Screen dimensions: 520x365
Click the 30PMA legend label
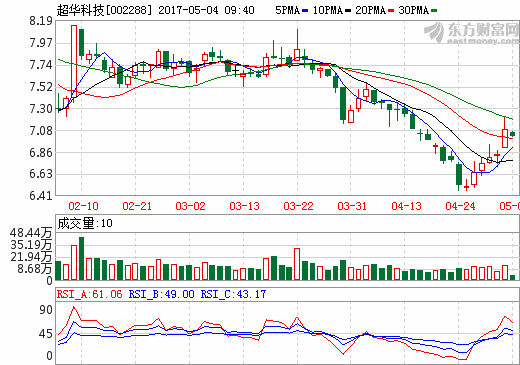pos(413,10)
